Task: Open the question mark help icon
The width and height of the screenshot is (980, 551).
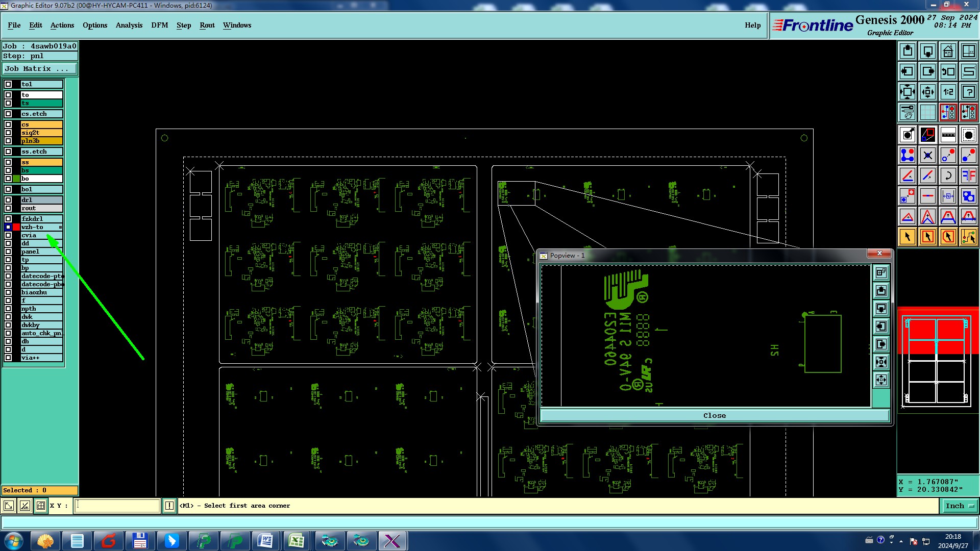Action: (x=968, y=92)
